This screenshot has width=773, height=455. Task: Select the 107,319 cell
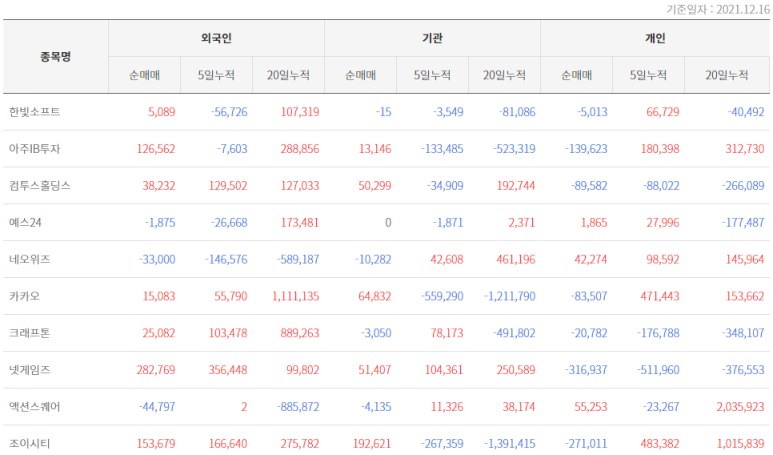tap(300, 112)
